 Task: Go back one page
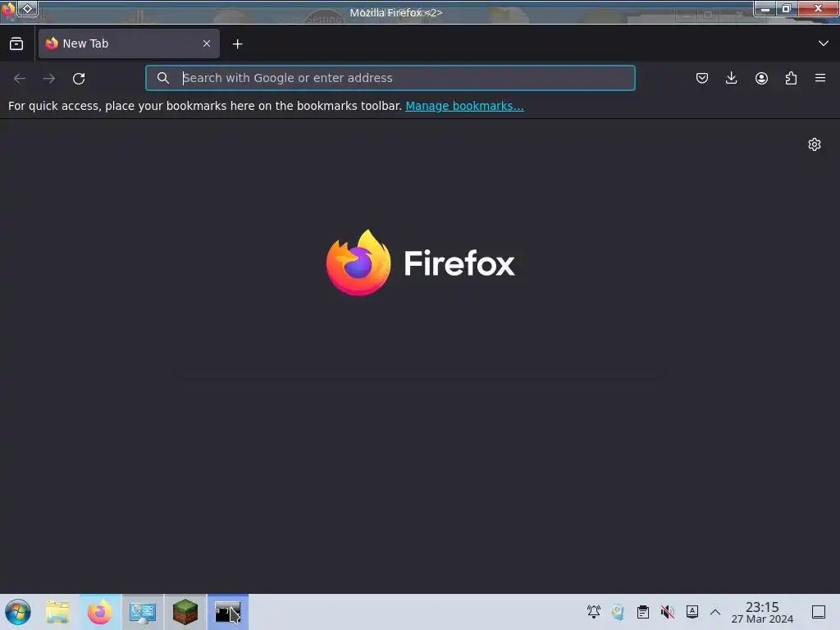[20, 78]
